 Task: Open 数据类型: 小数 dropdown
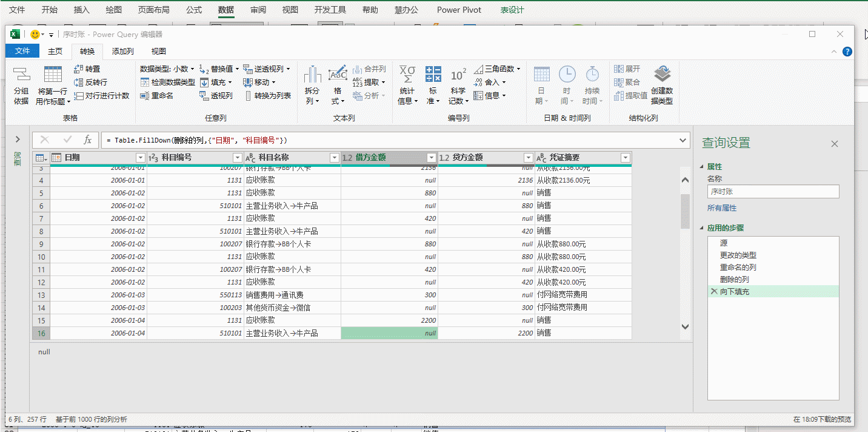pos(167,69)
